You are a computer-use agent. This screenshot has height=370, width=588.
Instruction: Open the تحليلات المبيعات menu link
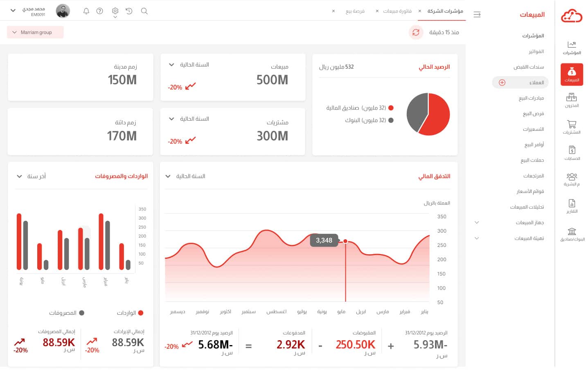point(527,207)
